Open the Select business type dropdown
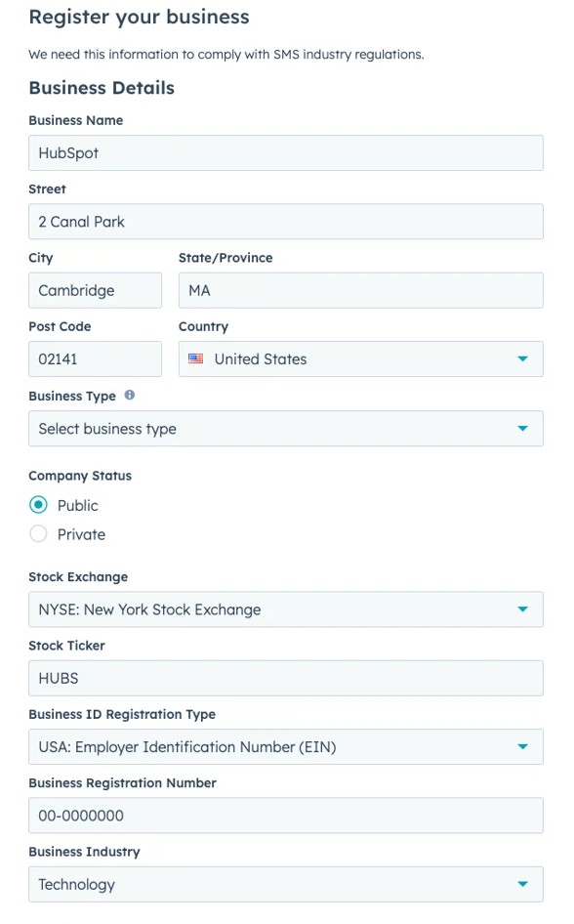Image resolution: width=574 pixels, height=924 pixels. point(285,429)
